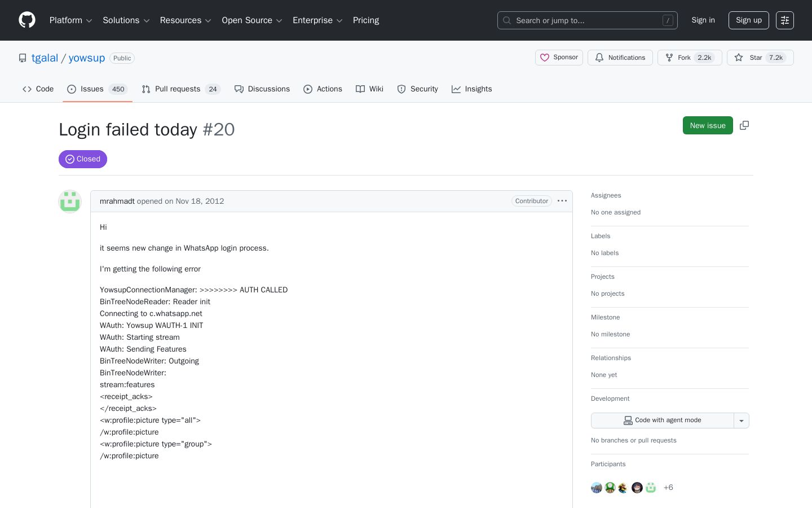Viewport: 812px width, 508px height.
Task: Click the second participant avatar
Action: pos(610,488)
